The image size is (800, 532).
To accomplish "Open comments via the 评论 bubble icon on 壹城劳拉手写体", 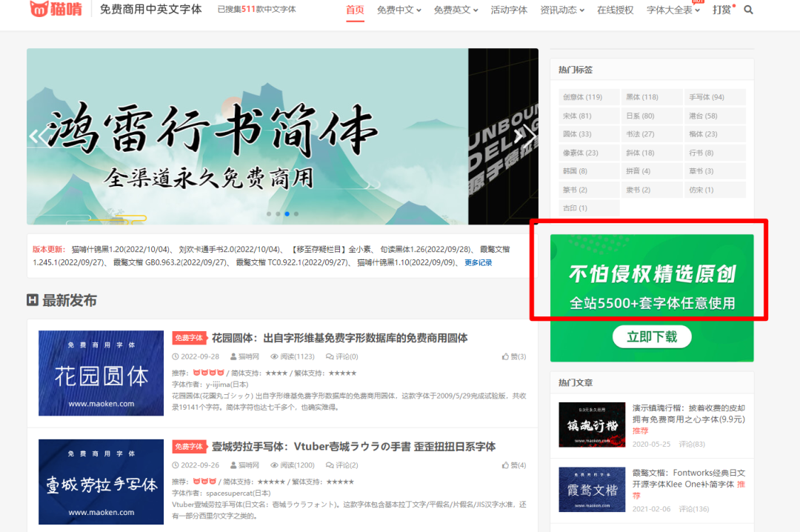I will click(330, 465).
